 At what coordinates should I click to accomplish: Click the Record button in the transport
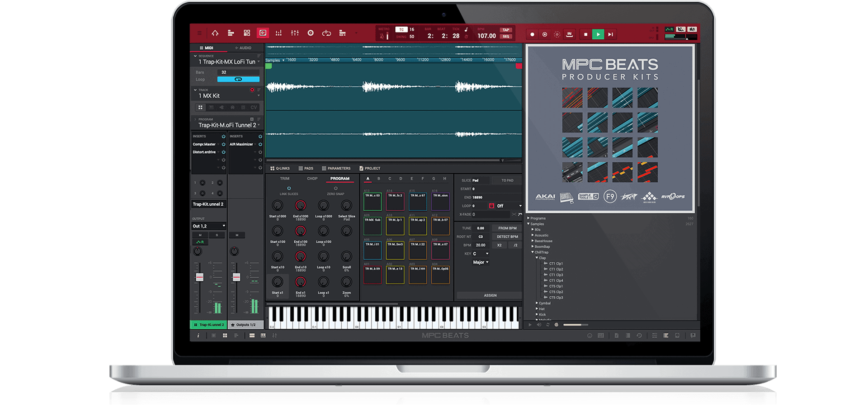pos(532,34)
